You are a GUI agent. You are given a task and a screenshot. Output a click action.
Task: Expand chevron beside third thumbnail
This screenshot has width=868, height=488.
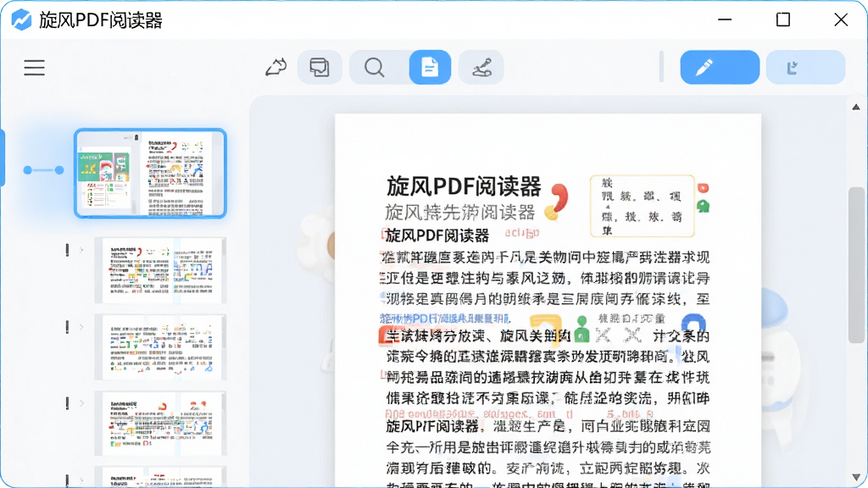pyautogui.click(x=81, y=327)
